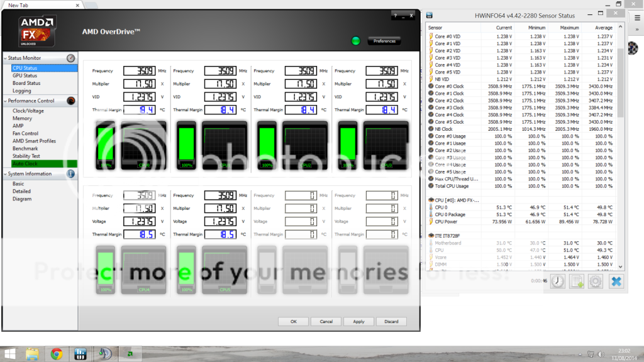Click the OK button
644x362 pixels.
[x=293, y=321]
